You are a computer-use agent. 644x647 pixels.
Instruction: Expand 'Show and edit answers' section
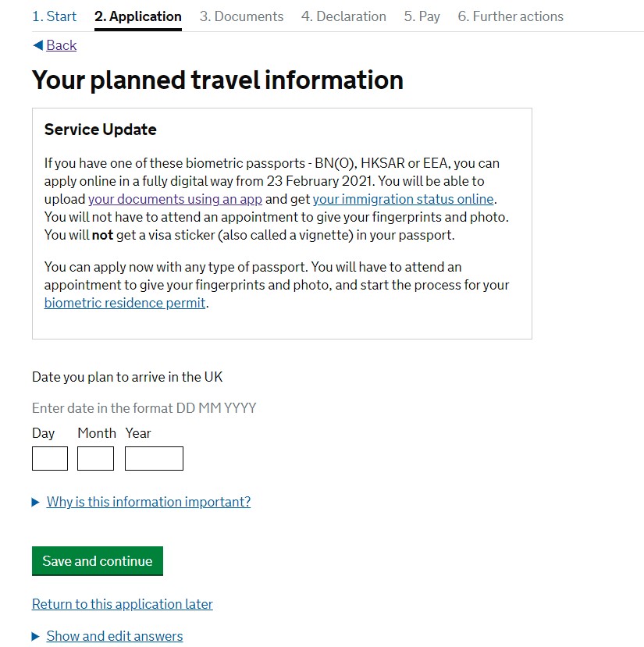pyautogui.click(x=115, y=636)
